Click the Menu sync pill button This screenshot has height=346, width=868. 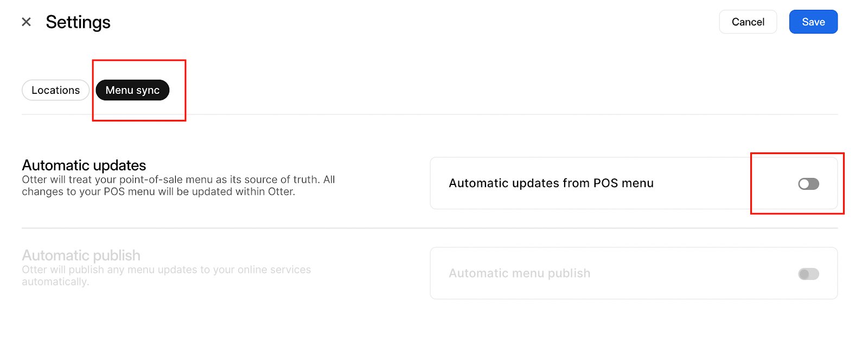tap(132, 90)
